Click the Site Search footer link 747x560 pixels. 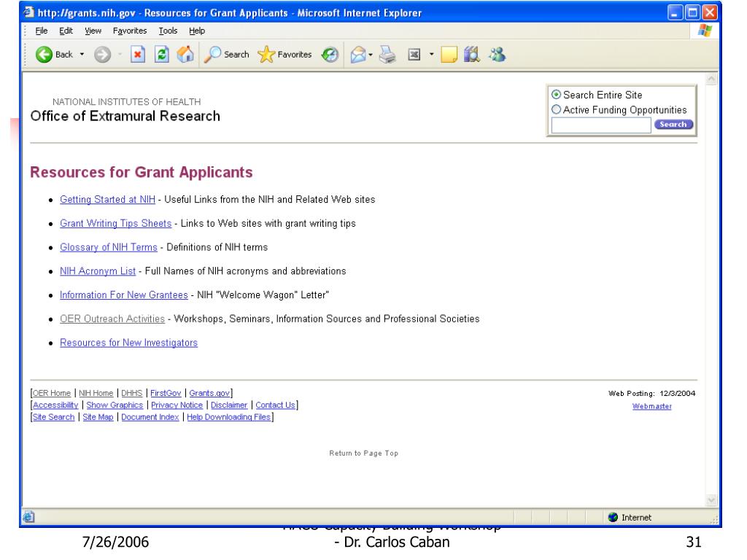53,416
